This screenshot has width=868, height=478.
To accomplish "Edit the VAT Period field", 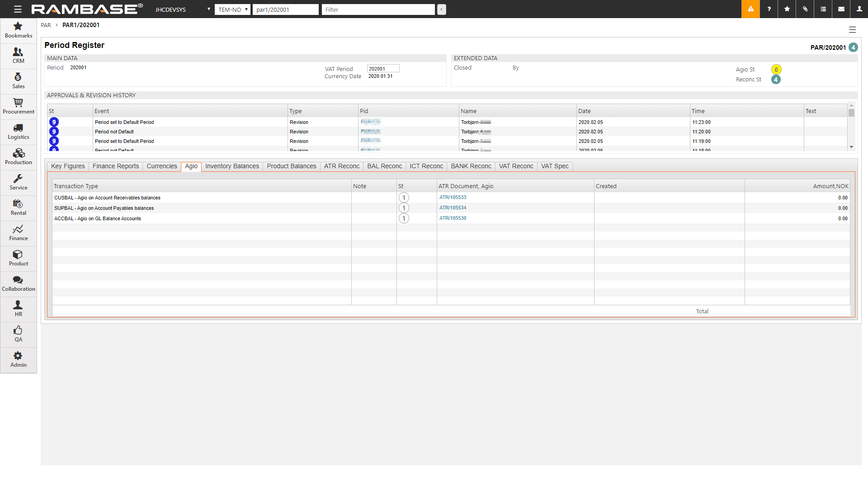I will (x=383, y=69).
